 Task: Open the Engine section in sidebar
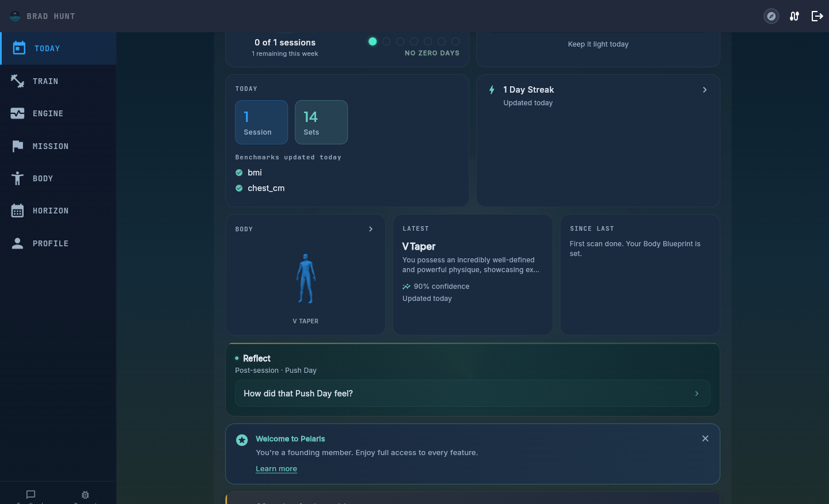(x=58, y=113)
